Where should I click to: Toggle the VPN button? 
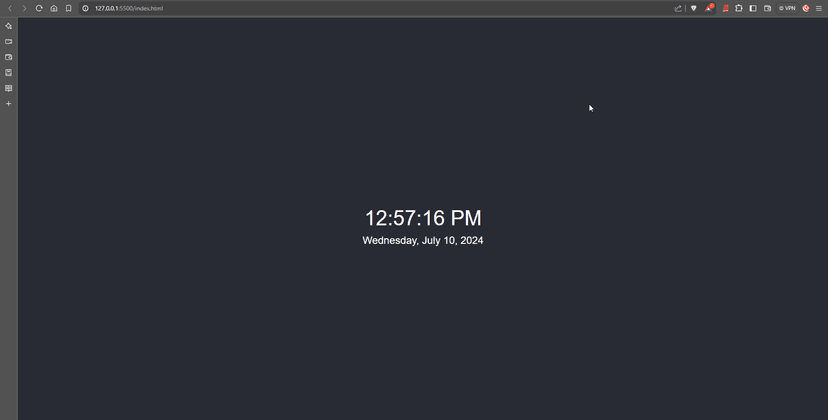[787, 8]
